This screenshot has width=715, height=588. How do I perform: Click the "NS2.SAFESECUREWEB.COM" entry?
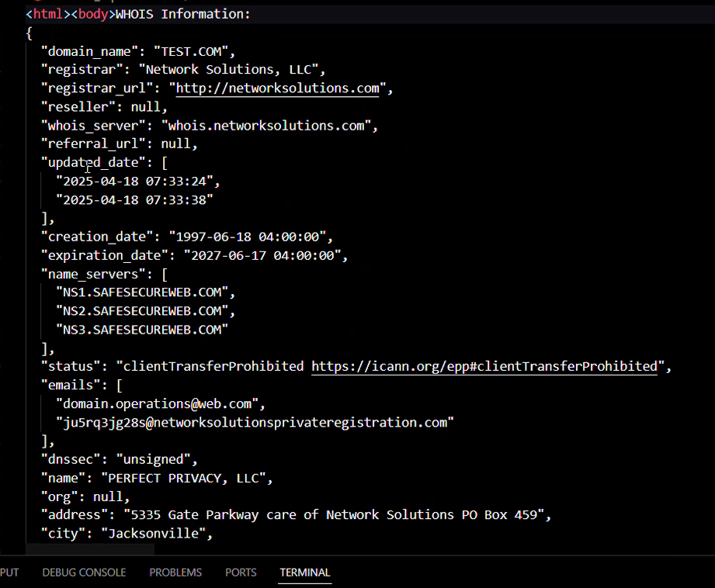[142, 311]
